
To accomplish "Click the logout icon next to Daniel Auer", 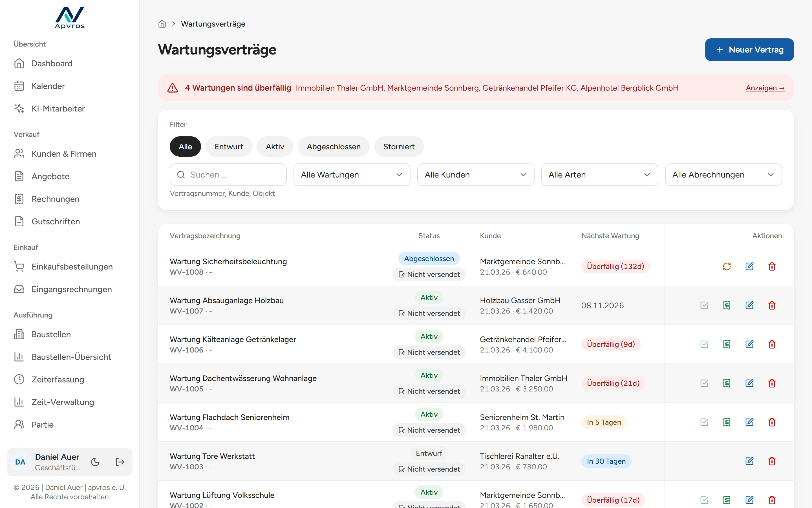I will (120, 462).
